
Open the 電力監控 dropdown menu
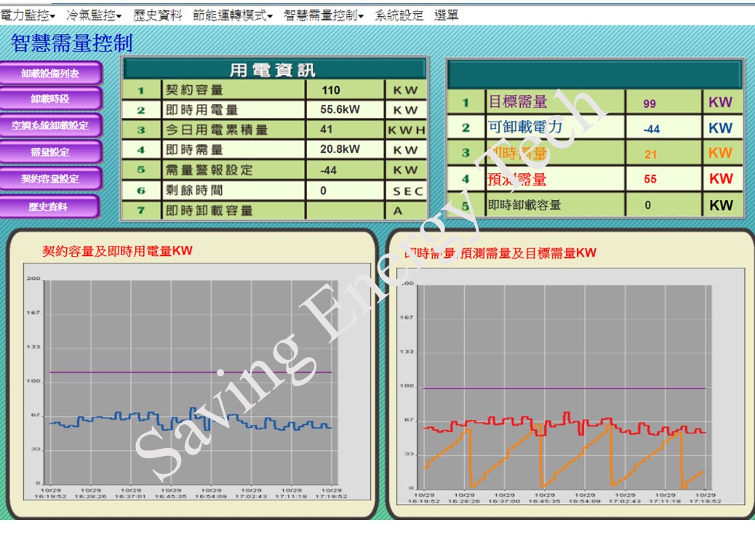tap(28, 15)
